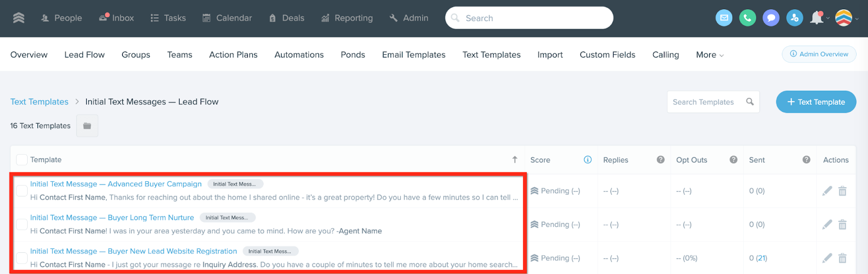This screenshot has height=274, width=868.
Task: Click the + Text Template button
Action: point(816,102)
